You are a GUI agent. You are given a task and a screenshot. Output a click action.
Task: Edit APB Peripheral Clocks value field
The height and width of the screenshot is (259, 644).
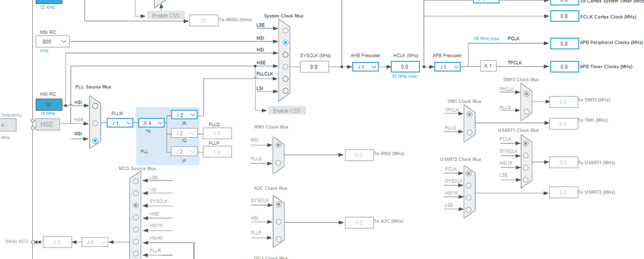pos(564,43)
